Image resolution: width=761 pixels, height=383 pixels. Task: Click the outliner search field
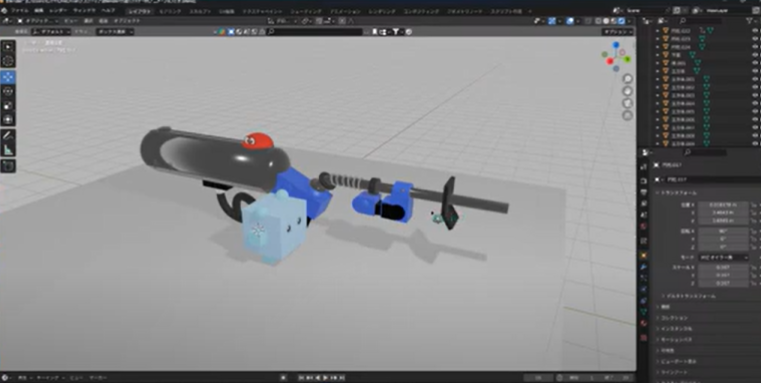[x=700, y=21]
